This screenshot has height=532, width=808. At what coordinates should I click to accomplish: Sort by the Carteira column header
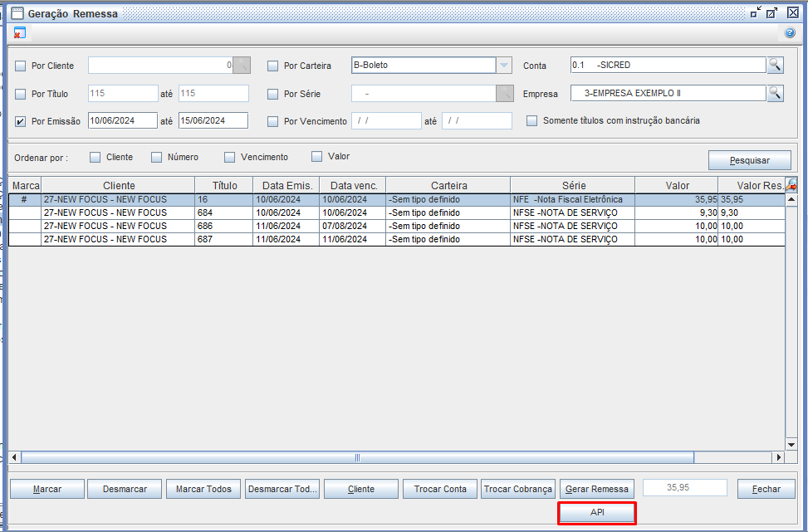click(448, 185)
